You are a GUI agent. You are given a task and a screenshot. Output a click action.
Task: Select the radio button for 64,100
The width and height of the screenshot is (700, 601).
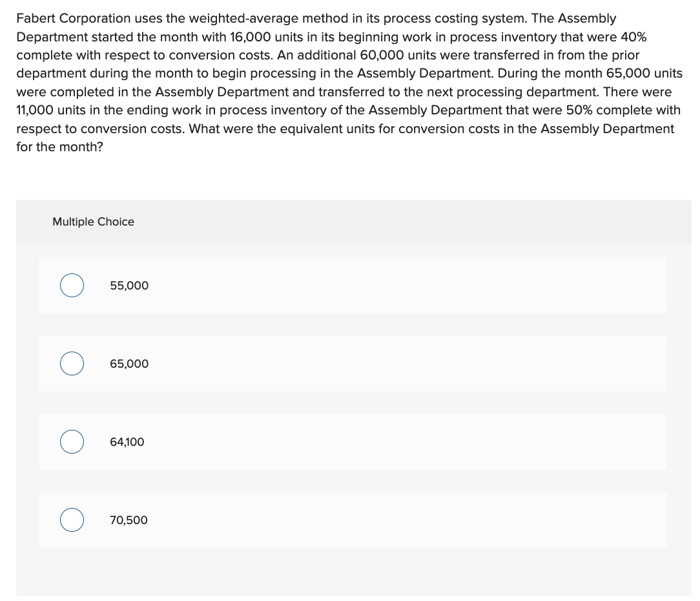tap(72, 441)
